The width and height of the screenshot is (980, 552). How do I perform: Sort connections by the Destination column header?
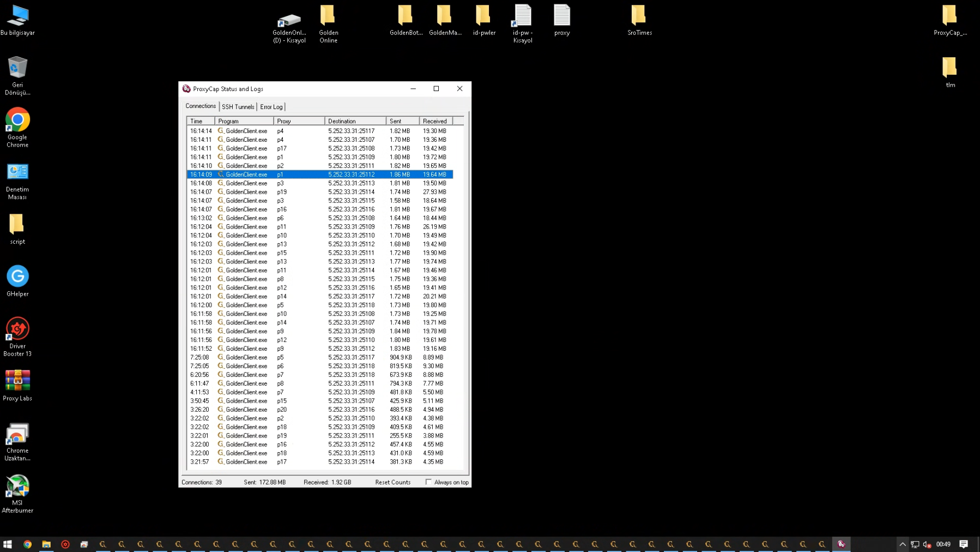[x=355, y=121]
